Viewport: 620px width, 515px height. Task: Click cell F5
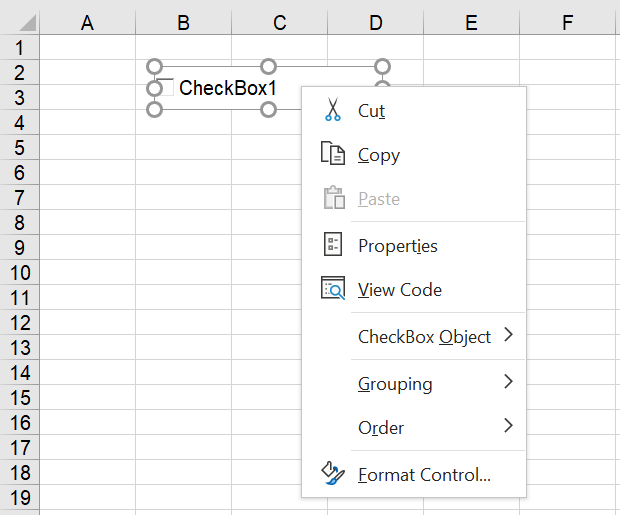(567, 148)
